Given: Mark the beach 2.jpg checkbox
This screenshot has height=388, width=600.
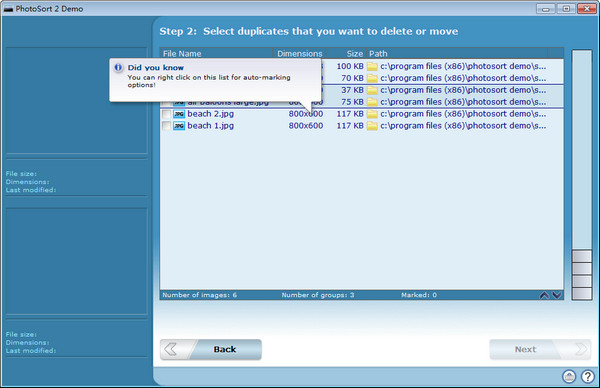Looking at the screenshot, I should (x=166, y=114).
